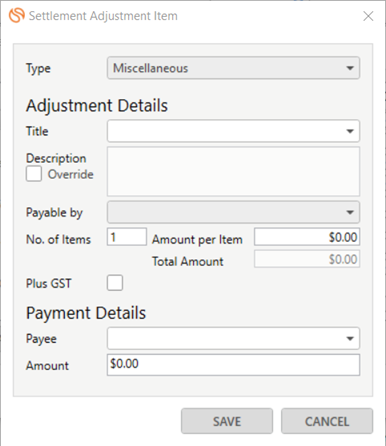Click the SAVE button
The width and height of the screenshot is (386, 446).
(227, 421)
